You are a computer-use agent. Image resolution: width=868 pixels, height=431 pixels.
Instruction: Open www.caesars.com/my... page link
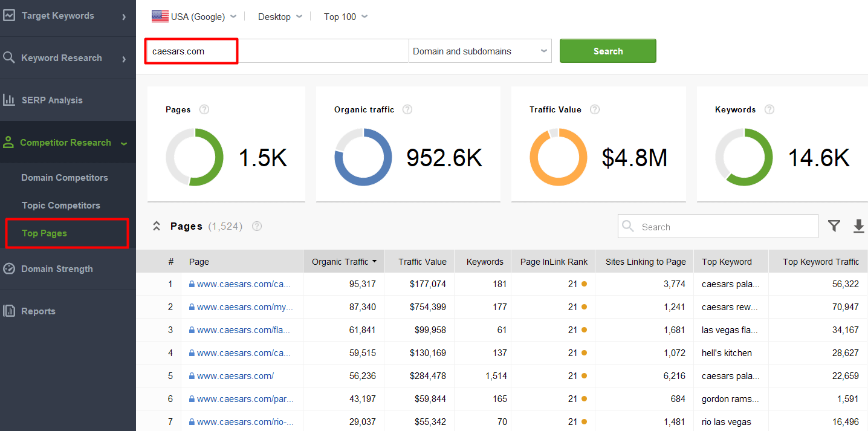[245, 307]
